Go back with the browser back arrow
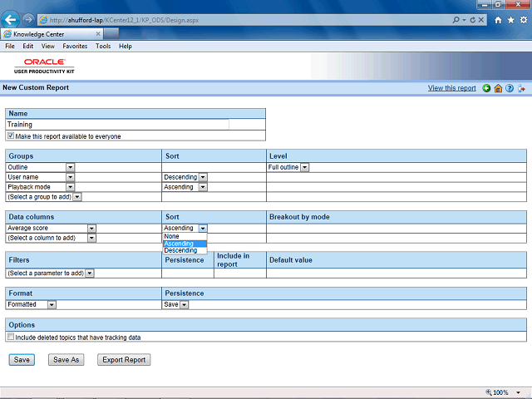This screenshot has width=532, height=399. (x=10, y=20)
